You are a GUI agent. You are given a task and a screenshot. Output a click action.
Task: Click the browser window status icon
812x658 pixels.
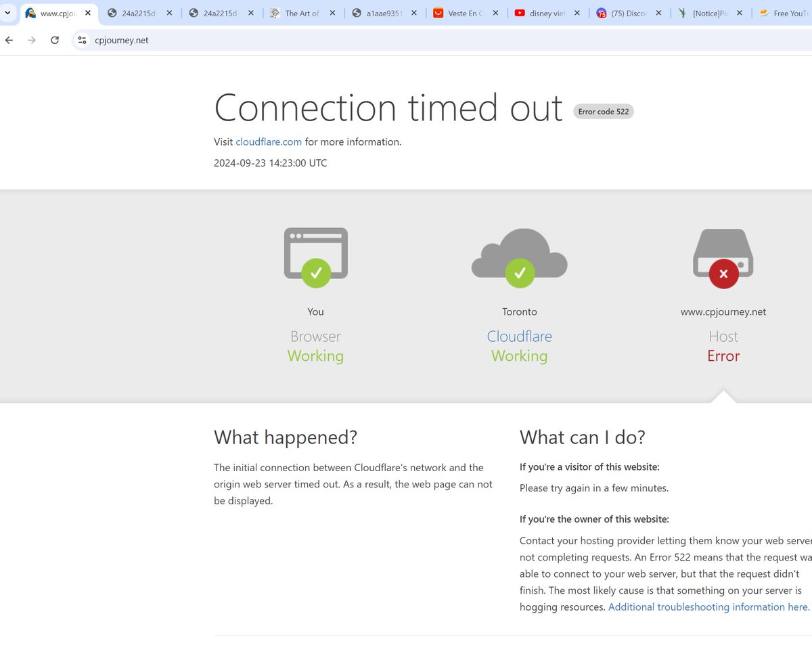click(316, 258)
